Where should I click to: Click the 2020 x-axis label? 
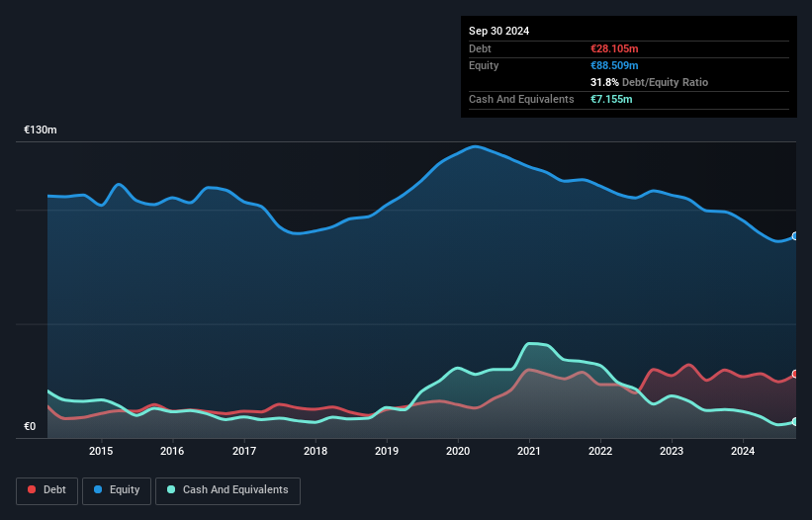458,451
